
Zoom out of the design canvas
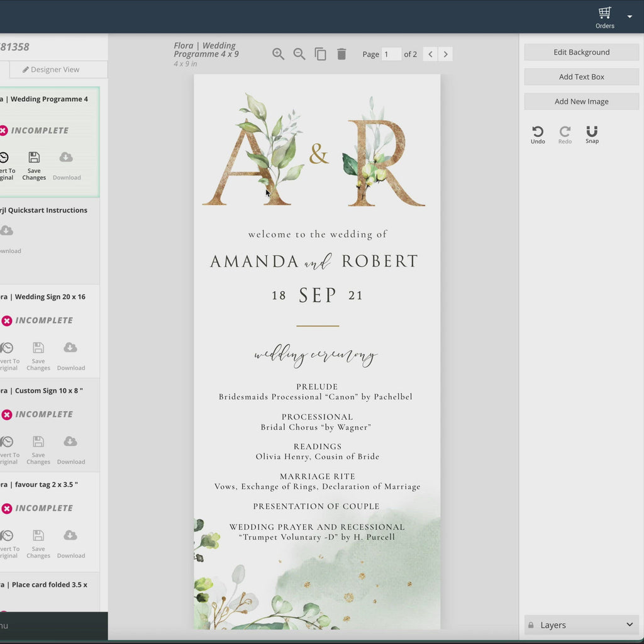(299, 54)
